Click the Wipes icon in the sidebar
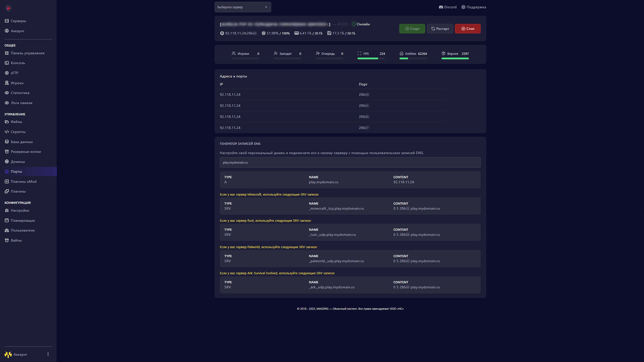644x362 pixels. tap(7, 240)
